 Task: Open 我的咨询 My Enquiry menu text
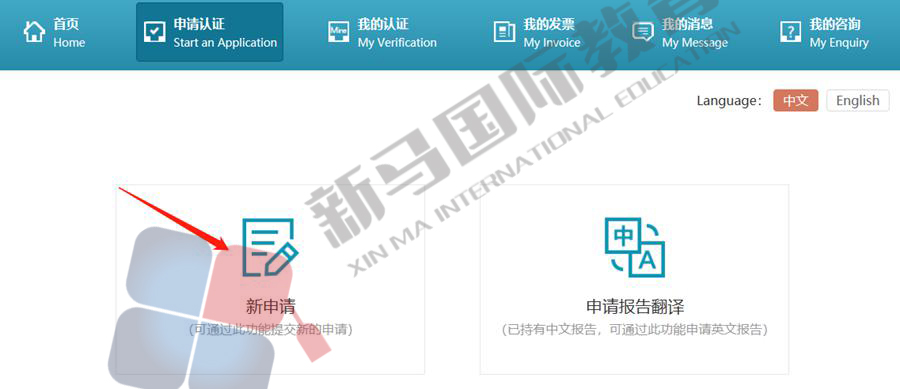pyautogui.click(x=839, y=33)
